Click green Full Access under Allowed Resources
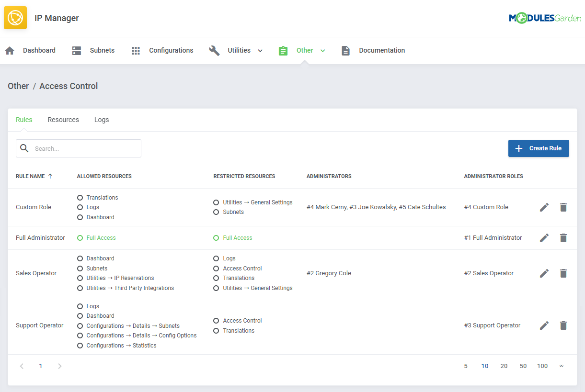The width and height of the screenshot is (585, 392). point(101,238)
